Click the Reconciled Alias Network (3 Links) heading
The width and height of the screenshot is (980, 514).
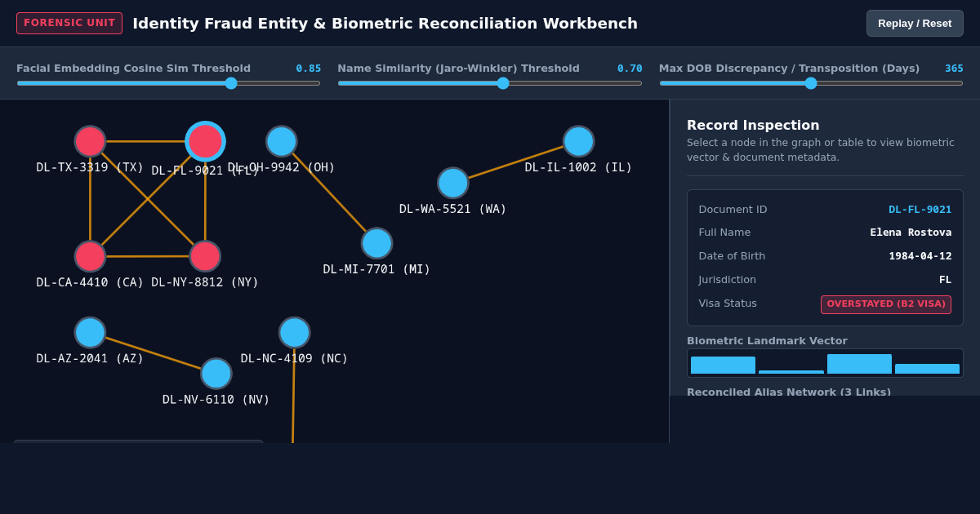tap(789, 392)
